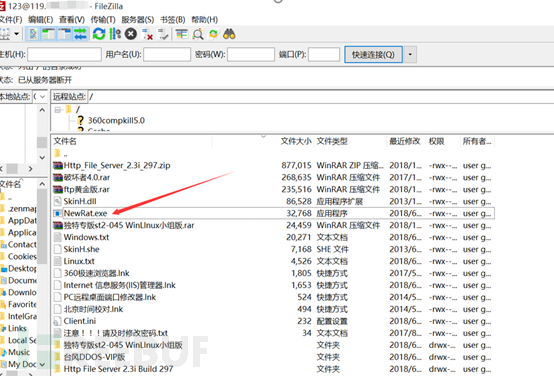Open Site Manager dropdown arrow

16,34
